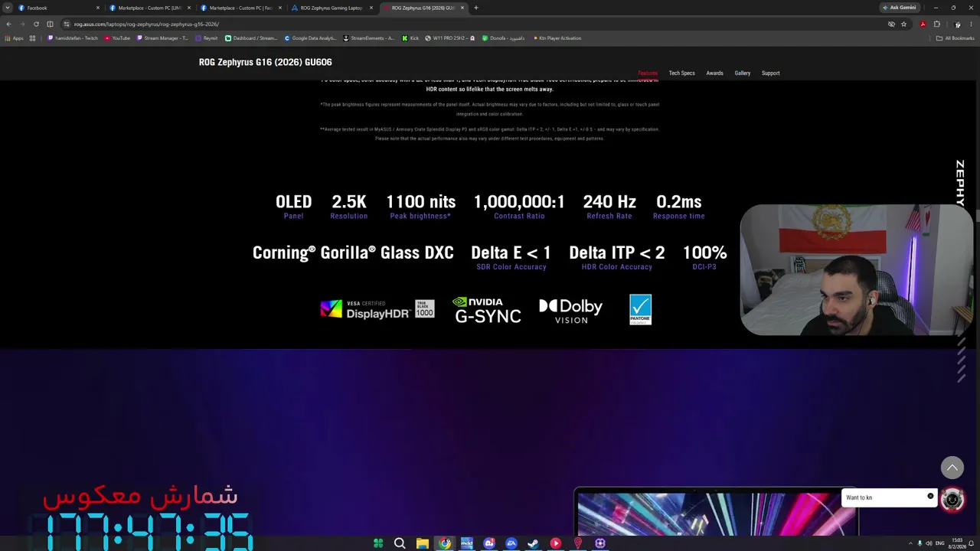Image resolution: width=980 pixels, height=551 pixels.
Task: Click the ROG Zephyrus G16 (2026) GU606 title
Action: tap(266, 62)
